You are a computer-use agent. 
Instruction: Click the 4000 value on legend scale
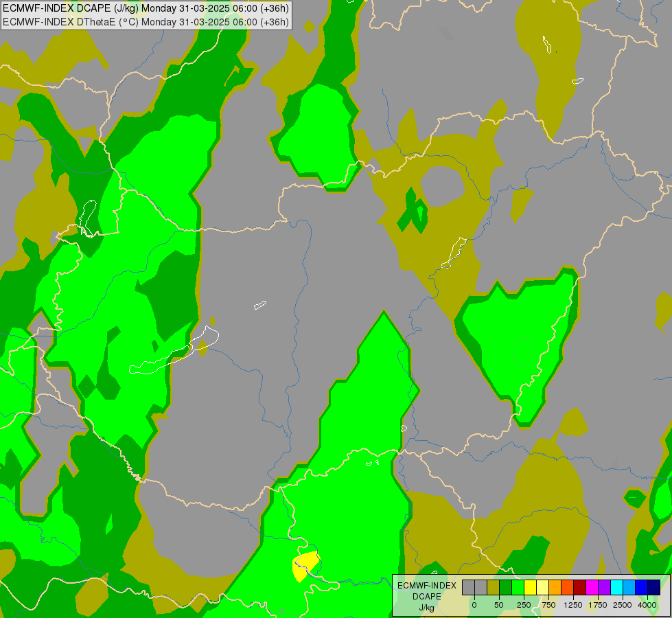pos(647,605)
